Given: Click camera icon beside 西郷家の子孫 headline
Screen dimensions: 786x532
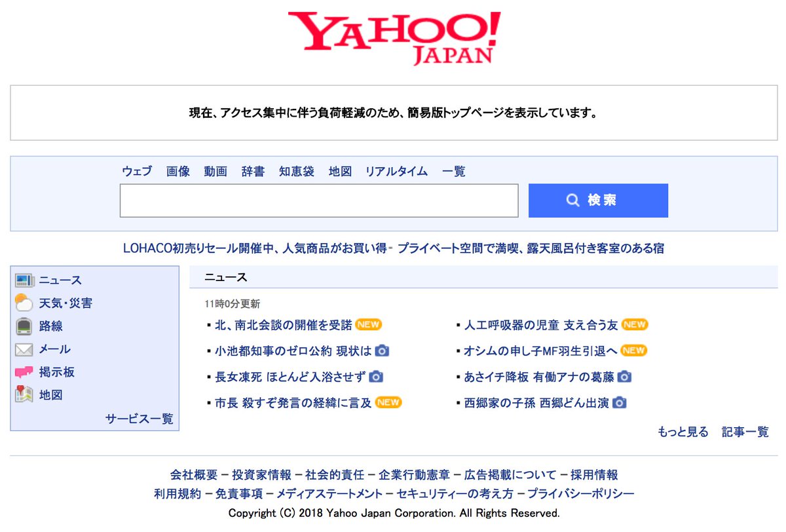Looking at the screenshot, I should tap(620, 403).
